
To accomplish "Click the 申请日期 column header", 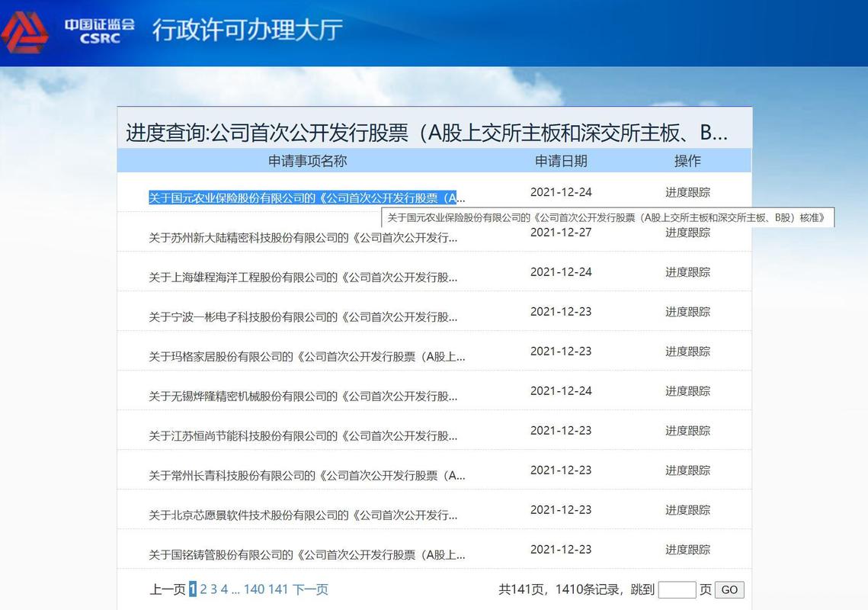I will [x=562, y=161].
